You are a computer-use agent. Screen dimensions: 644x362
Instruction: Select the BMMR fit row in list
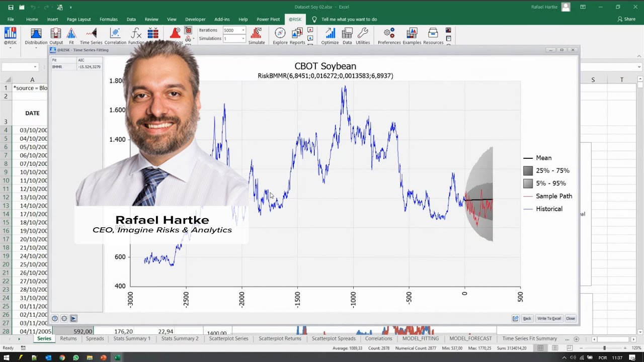click(x=76, y=66)
